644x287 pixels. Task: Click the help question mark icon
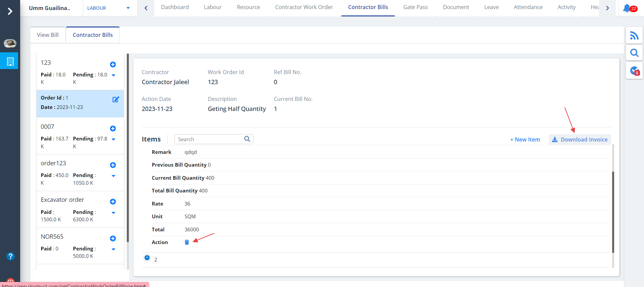coord(10,256)
